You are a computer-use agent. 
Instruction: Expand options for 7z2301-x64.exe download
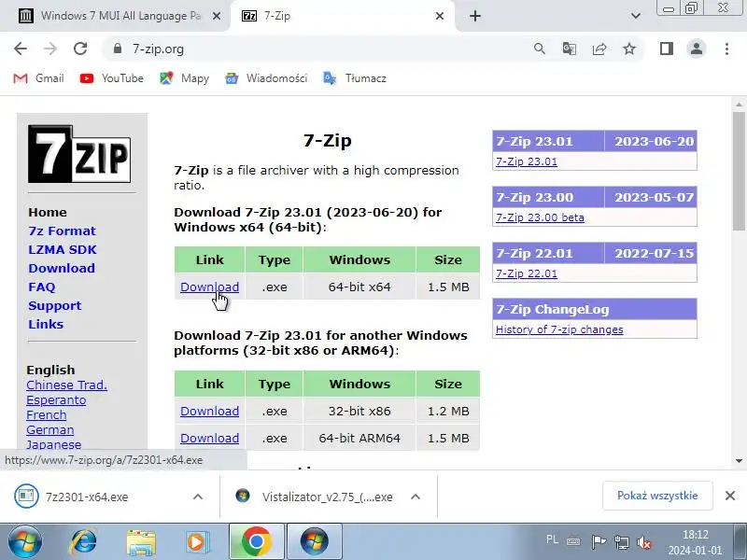point(198,497)
